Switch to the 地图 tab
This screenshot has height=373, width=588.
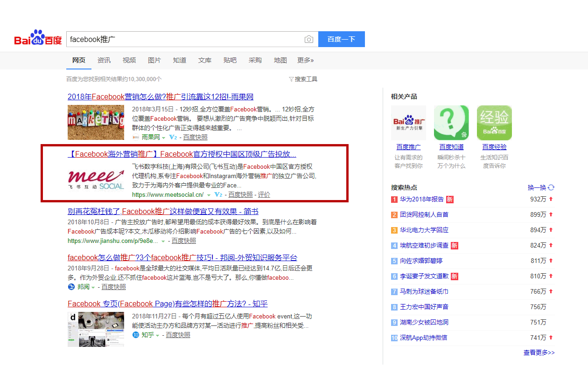pyautogui.click(x=280, y=60)
